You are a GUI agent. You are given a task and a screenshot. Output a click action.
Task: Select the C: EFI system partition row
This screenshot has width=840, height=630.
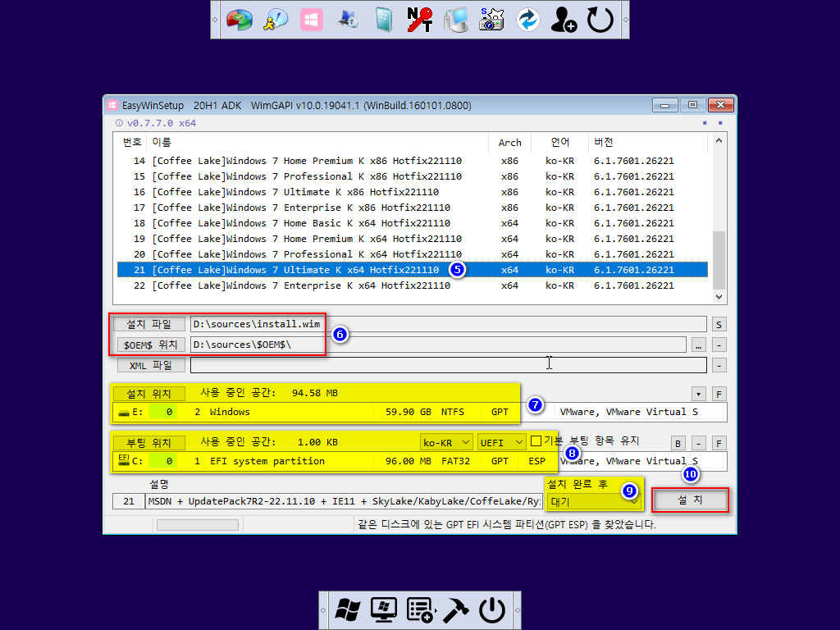[419, 461]
